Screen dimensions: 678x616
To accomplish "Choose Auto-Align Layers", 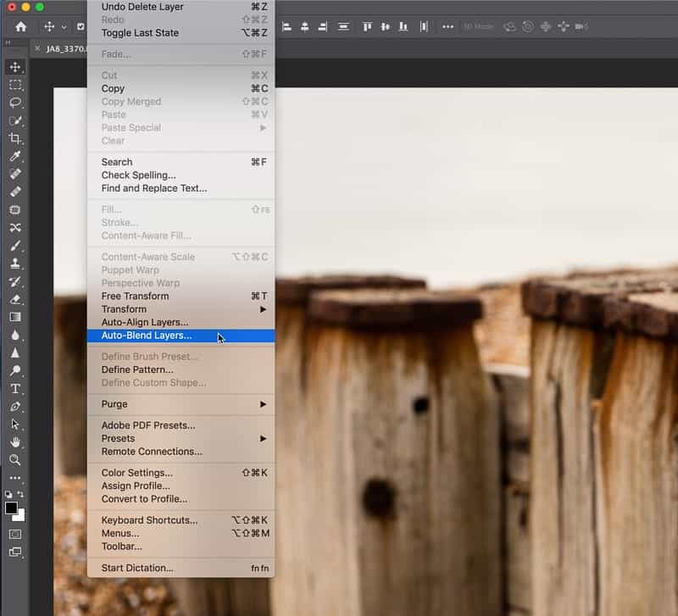I will (x=181, y=322).
